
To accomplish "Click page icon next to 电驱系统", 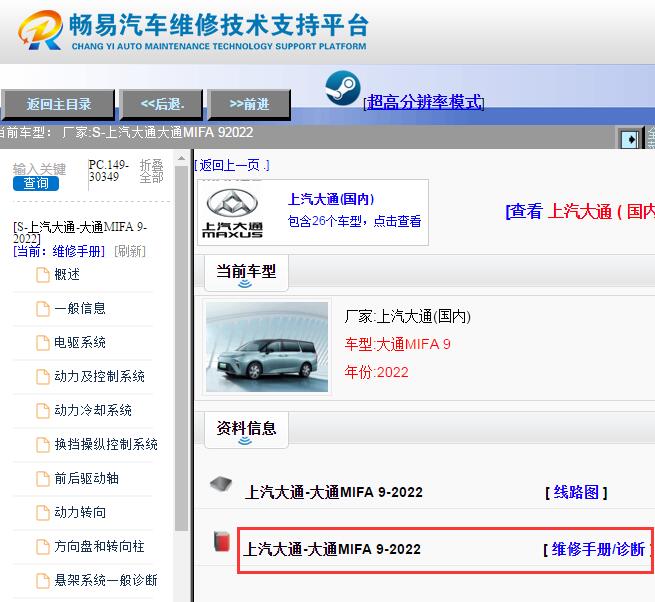I will 43,343.
